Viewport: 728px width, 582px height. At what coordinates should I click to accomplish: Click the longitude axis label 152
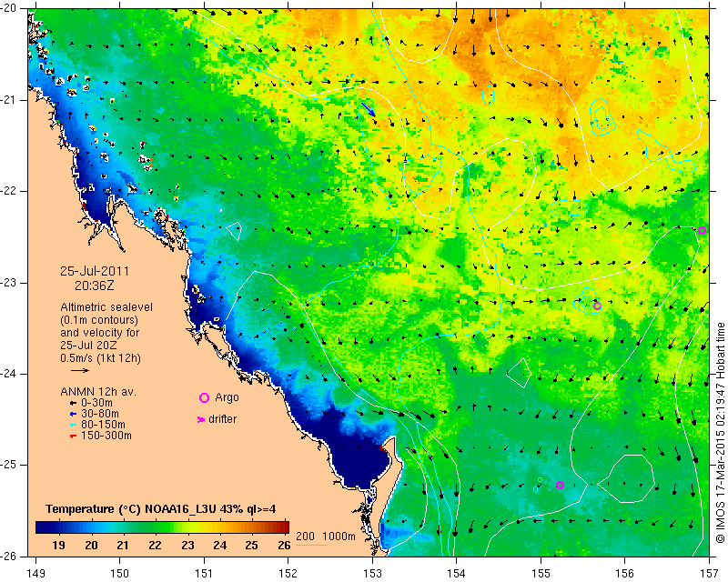288,573
